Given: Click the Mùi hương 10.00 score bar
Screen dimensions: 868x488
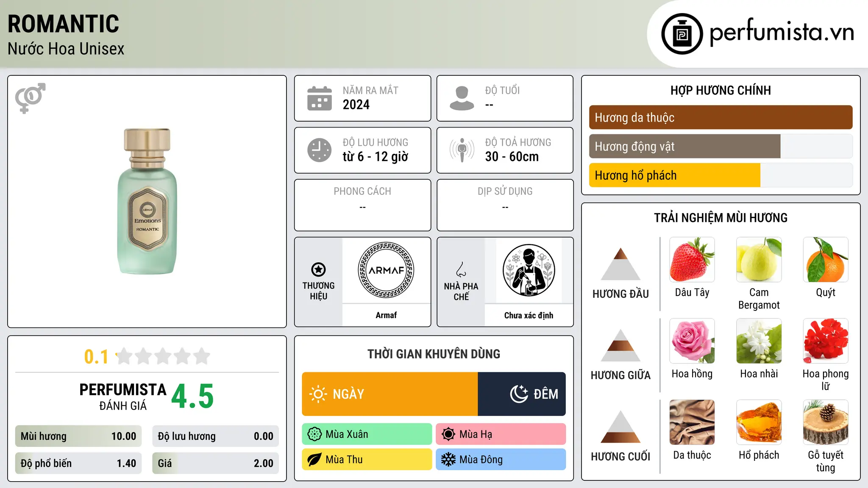Looking at the screenshot, I should [78, 436].
